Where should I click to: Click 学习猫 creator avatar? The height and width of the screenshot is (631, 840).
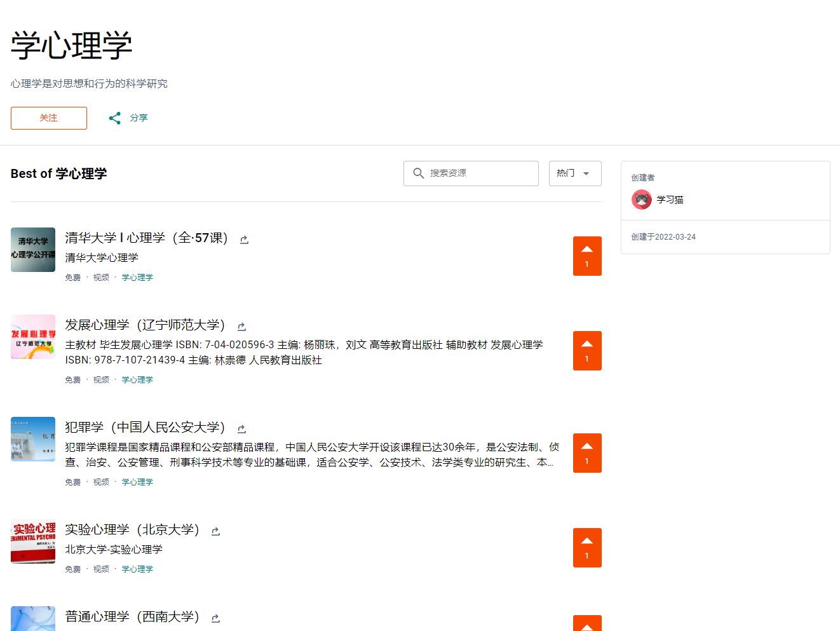click(x=642, y=200)
